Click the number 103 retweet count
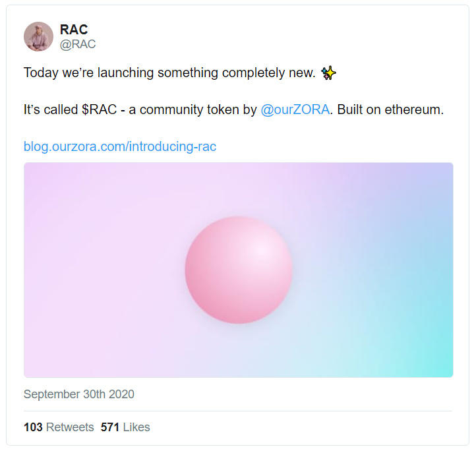Image resolution: width=476 pixels, height=451 pixels. pos(33,427)
